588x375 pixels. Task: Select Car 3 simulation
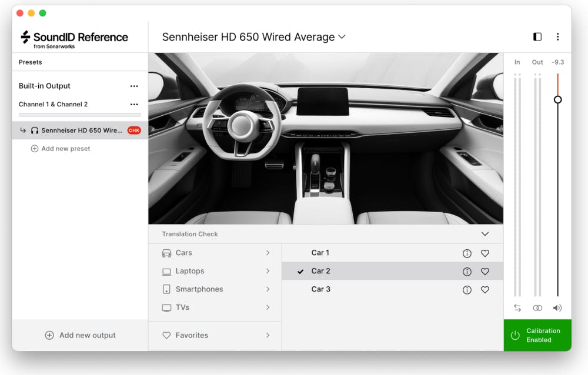point(392,289)
